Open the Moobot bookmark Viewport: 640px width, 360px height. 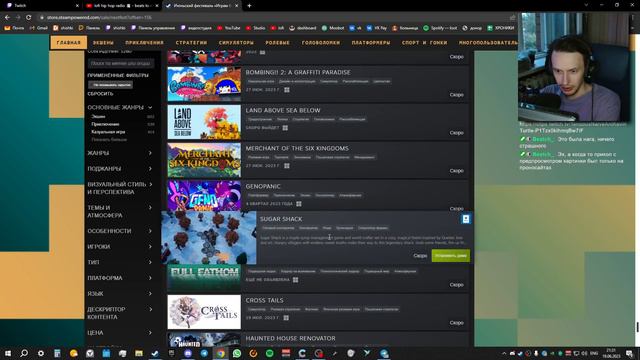(333, 28)
